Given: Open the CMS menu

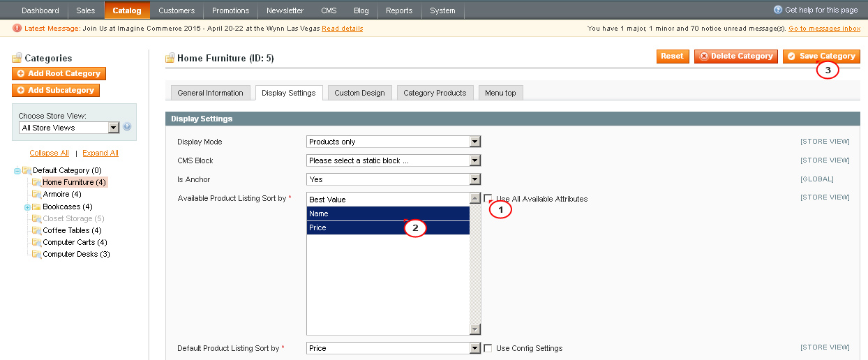Looking at the screenshot, I should (x=329, y=10).
